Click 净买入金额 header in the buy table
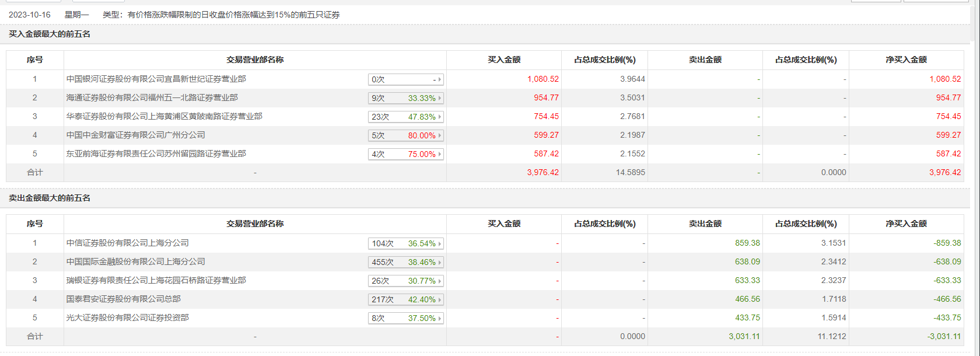980x356 pixels. [x=906, y=60]
